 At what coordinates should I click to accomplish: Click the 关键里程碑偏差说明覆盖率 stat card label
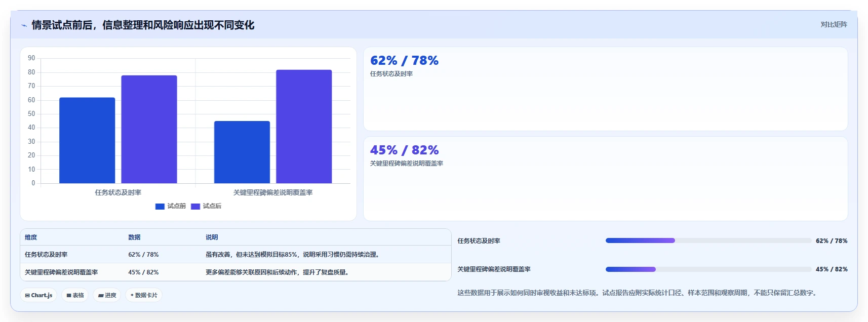point(407,164)
